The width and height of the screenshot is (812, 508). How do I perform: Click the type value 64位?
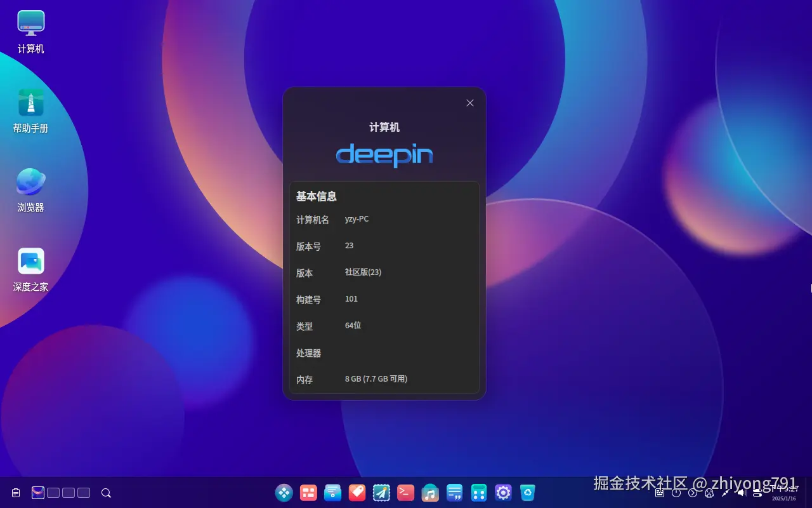(353, 325)
